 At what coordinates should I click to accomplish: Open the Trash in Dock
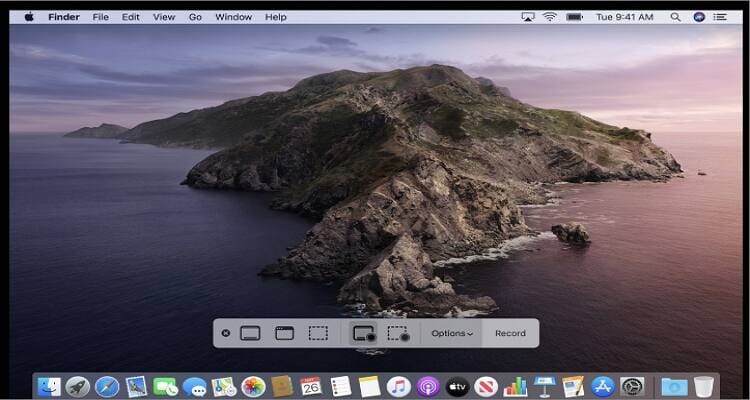[704, 387]
